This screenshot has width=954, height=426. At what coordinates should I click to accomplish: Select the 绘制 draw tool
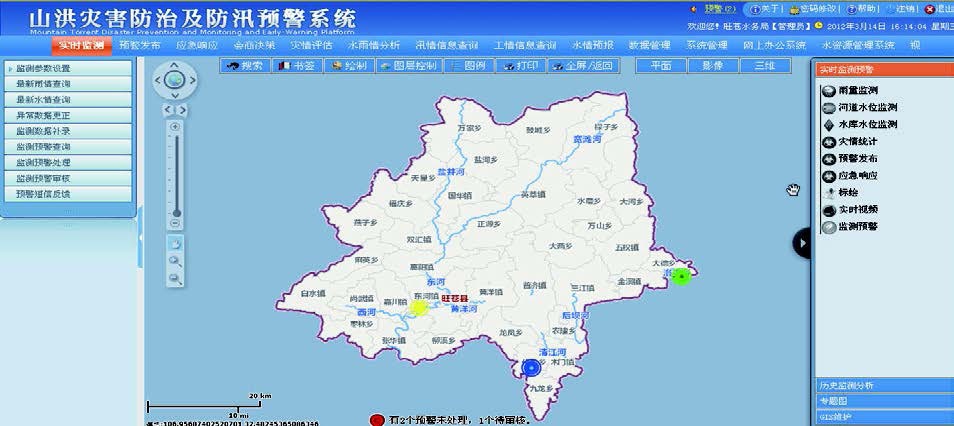[x=349, y=66]
